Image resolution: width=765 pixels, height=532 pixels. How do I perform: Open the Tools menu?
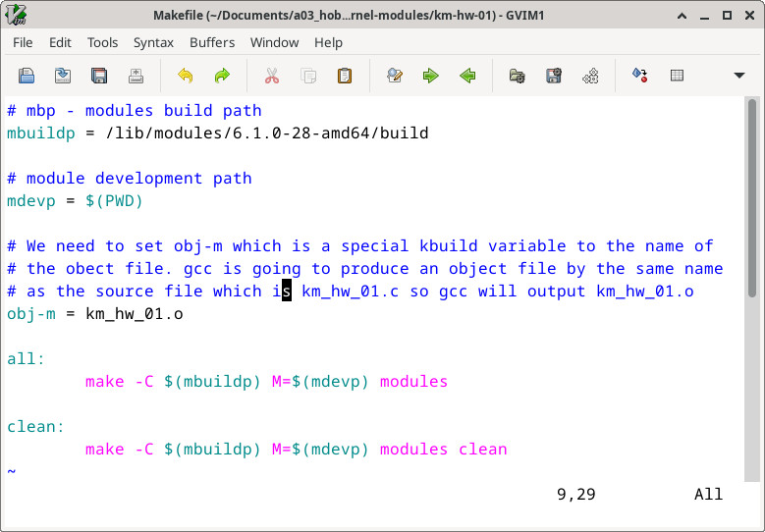click(102, 42)
